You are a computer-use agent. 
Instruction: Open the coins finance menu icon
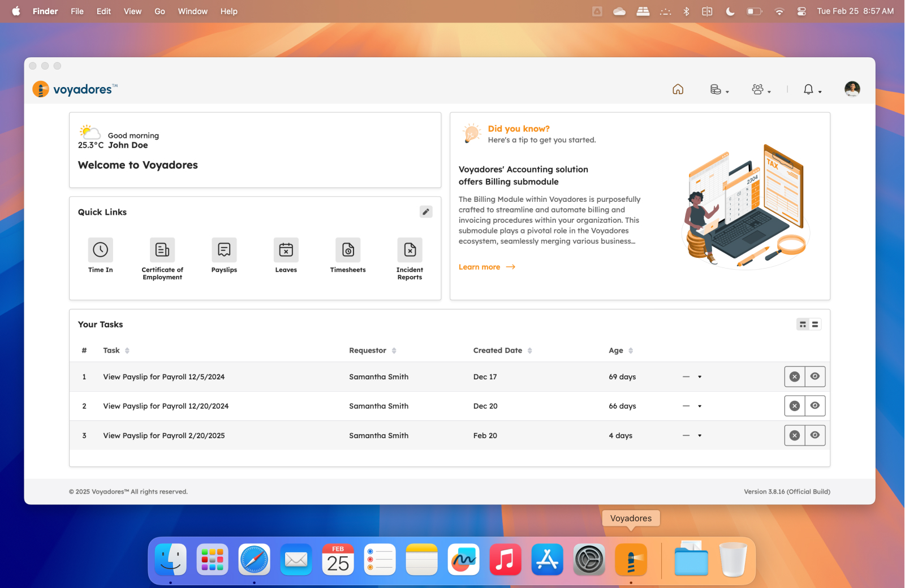[x=719, y=89]
